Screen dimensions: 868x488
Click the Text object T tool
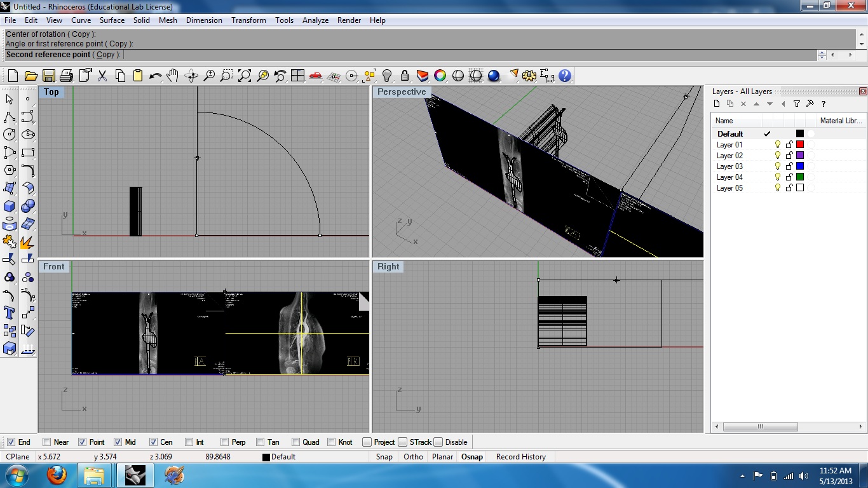(x=10, y=313)
